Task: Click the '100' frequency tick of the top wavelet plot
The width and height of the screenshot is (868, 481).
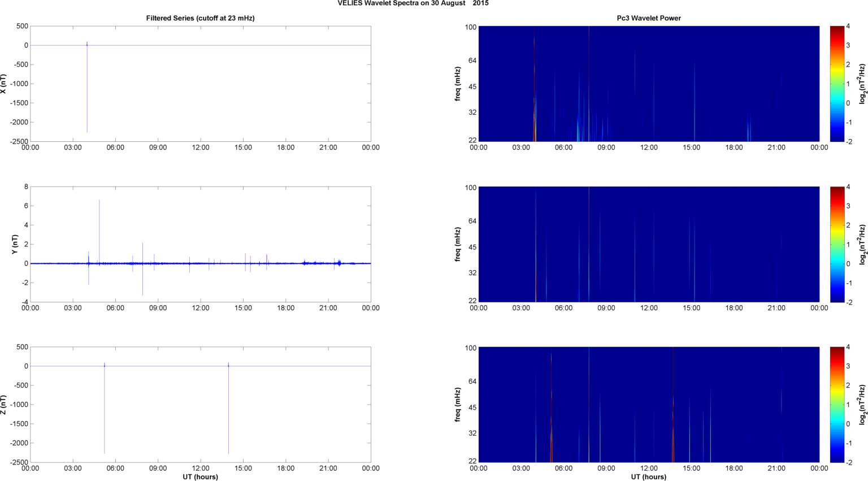Action: [x=471, y=27]
